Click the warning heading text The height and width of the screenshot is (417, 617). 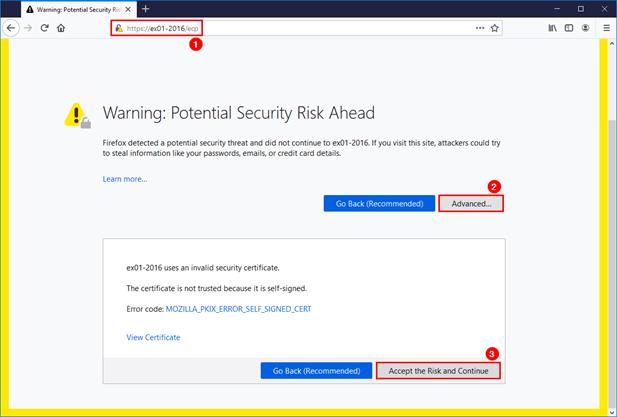coord(238,113)
